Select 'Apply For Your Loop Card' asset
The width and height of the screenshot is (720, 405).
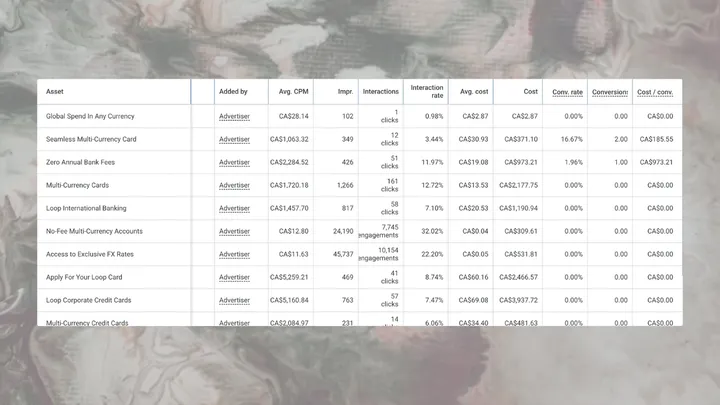84,277
